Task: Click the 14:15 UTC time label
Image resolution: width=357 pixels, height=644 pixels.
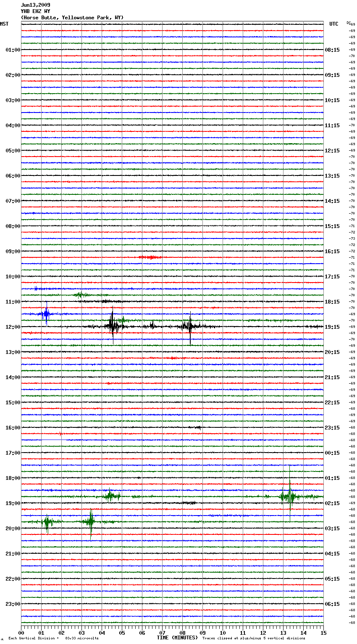Action: pos(332,201)
